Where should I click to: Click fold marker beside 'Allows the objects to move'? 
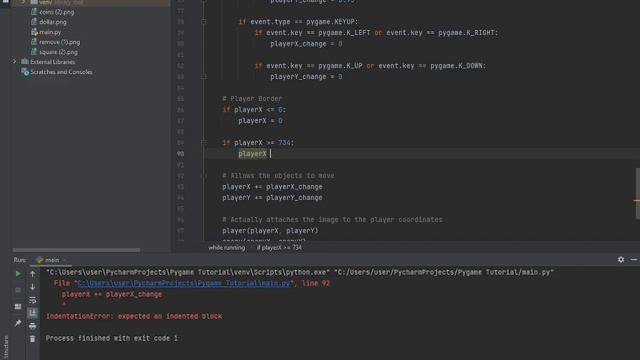[204, 176]
